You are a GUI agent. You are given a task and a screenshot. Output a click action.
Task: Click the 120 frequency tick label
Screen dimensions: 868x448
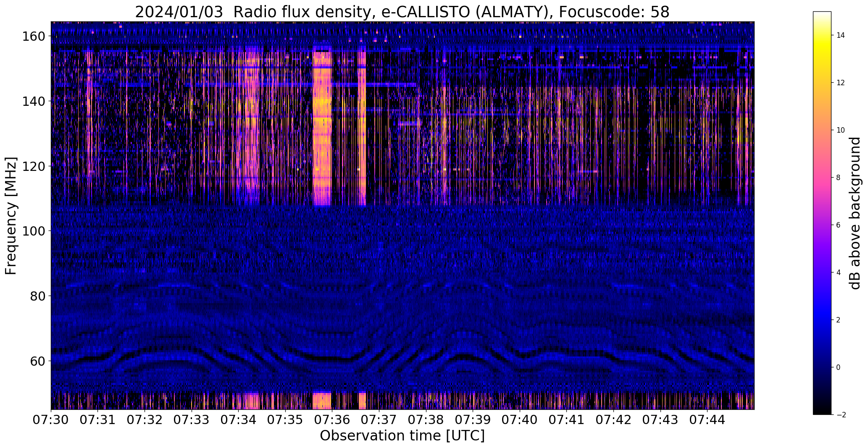point(34,166)
